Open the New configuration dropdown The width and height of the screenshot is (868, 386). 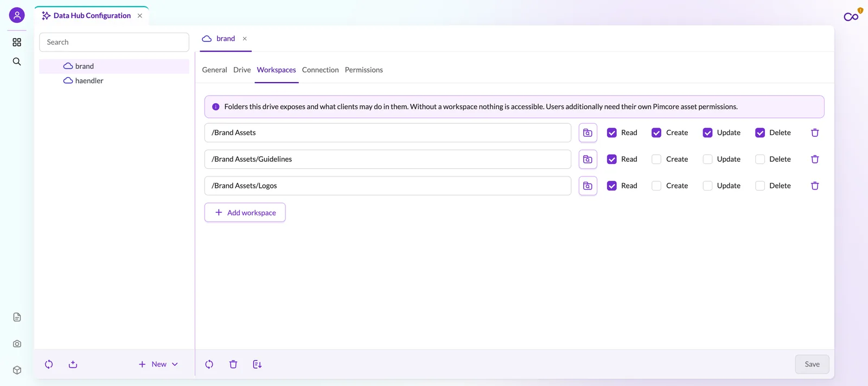point(158,364)
